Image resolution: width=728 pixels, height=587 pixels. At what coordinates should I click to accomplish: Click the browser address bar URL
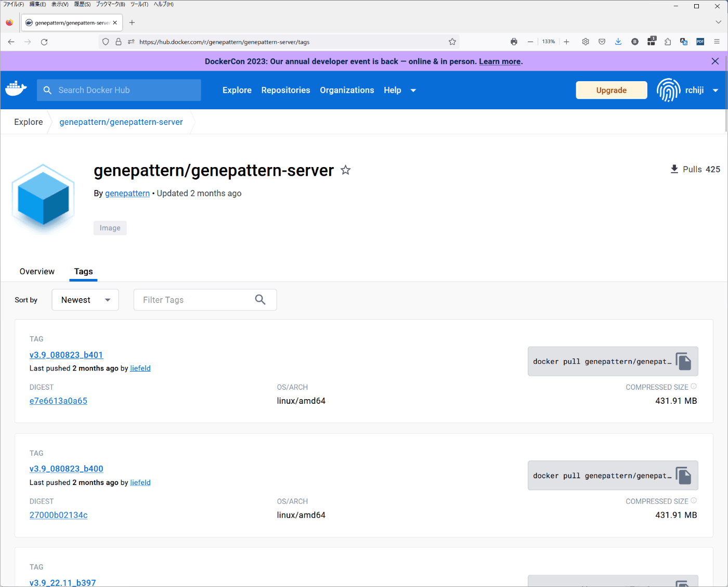click(x=224, y=42)
